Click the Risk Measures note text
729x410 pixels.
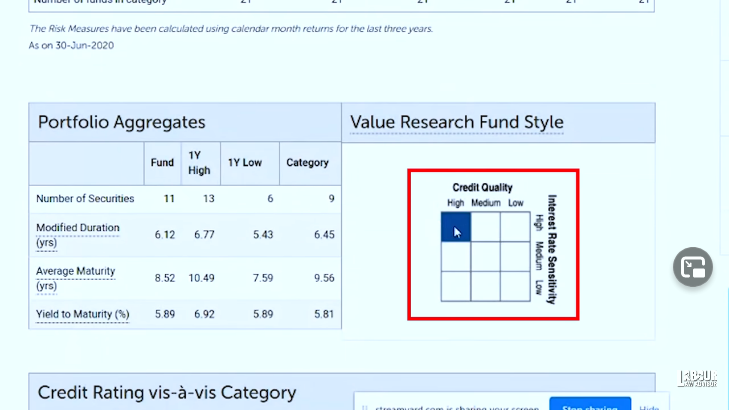tap(231, 29)
